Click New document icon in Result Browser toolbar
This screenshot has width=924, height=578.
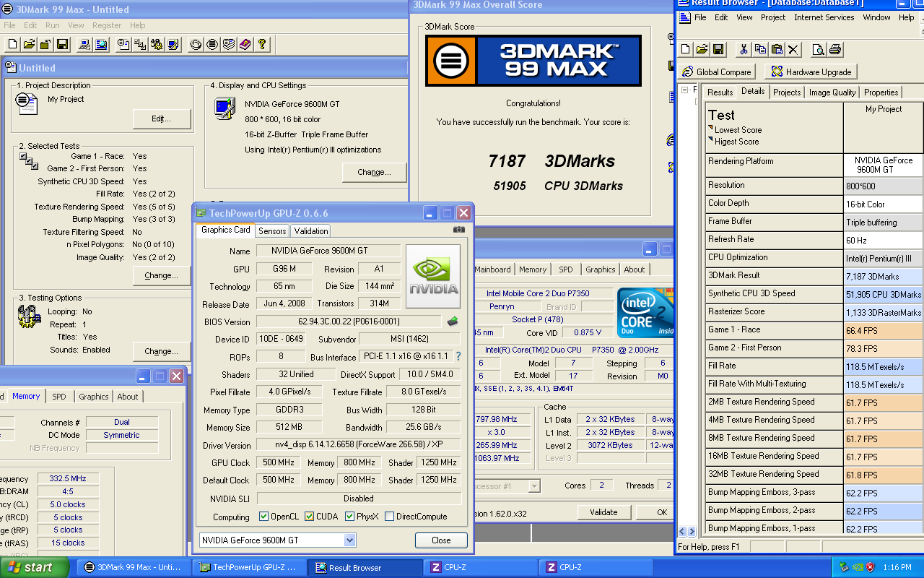click(685, 49)
